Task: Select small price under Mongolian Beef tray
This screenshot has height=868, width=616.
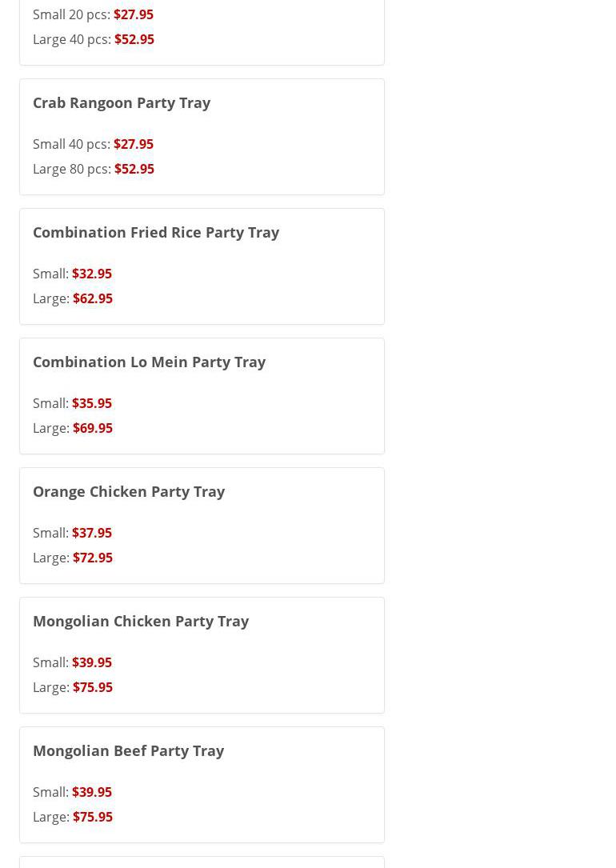Action: (92, 792)
